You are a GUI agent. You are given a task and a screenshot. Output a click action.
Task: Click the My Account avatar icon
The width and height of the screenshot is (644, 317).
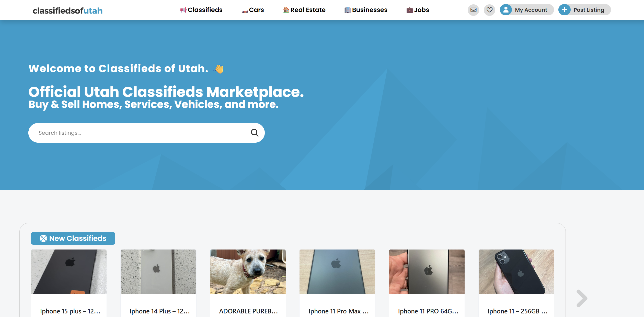[x=506, y=10]
